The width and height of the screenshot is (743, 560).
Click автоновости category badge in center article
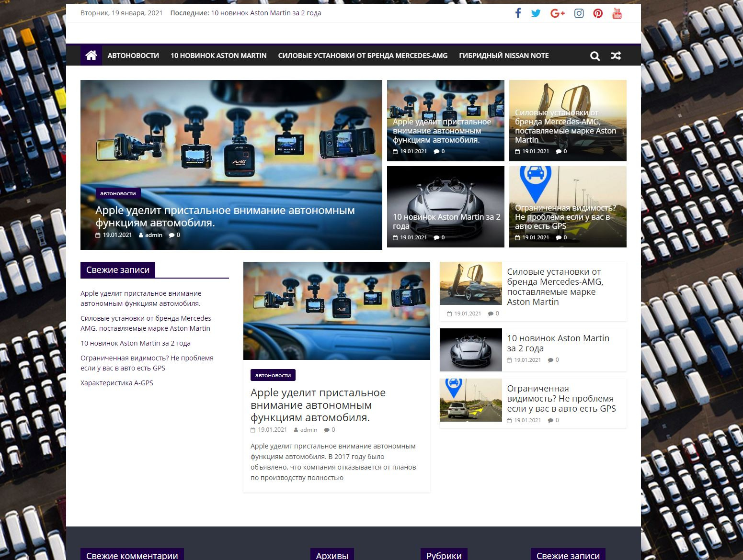(x=273, y=375)
